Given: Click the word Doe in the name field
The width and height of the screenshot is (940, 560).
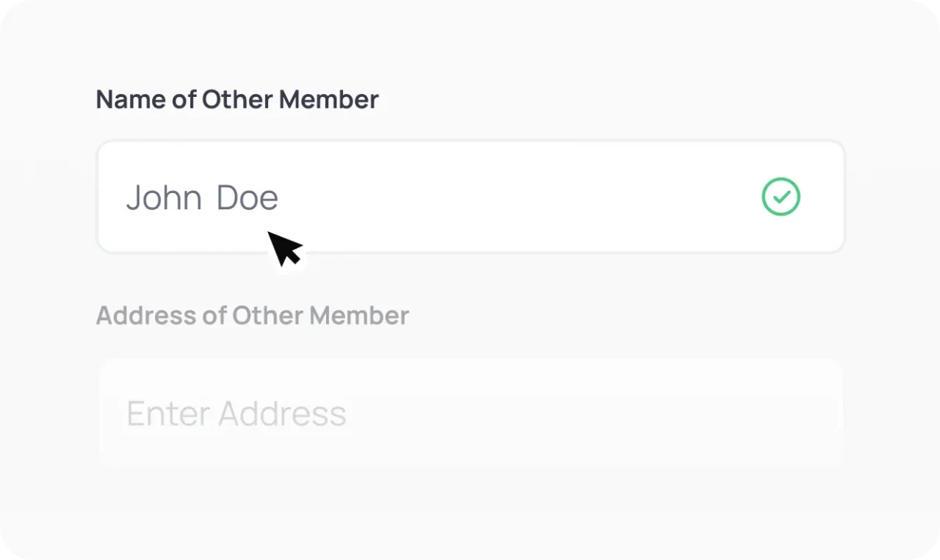Looking at the screenshot, I should (247, 197).
